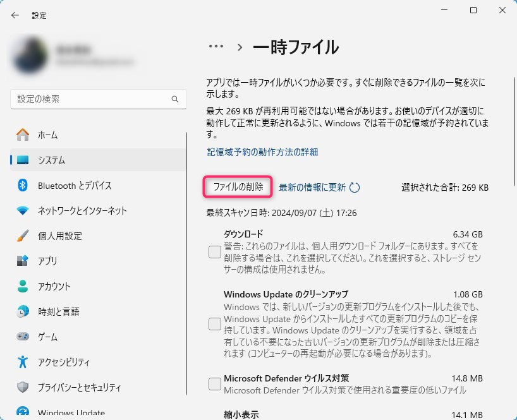Enable Windows Update のクリーンアップ checkbox

[x=215, y=324]
